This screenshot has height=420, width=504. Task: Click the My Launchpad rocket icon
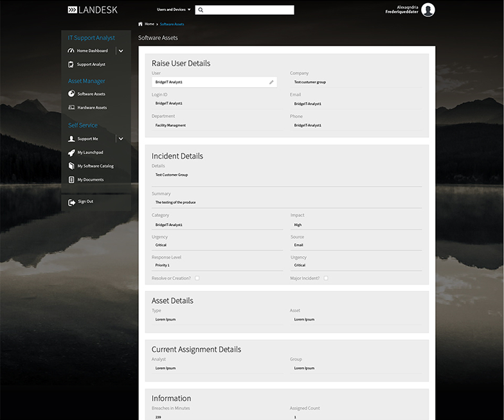[71, 153]
